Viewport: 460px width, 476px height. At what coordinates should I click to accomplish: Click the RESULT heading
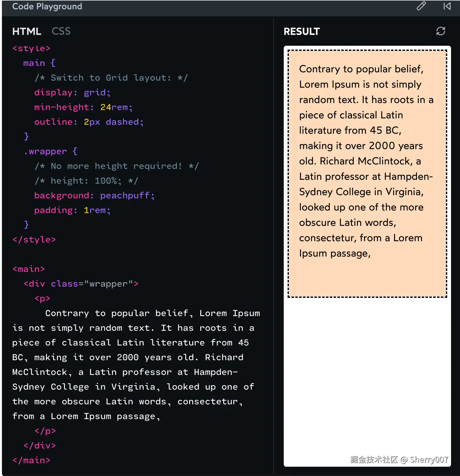(302, 31)
